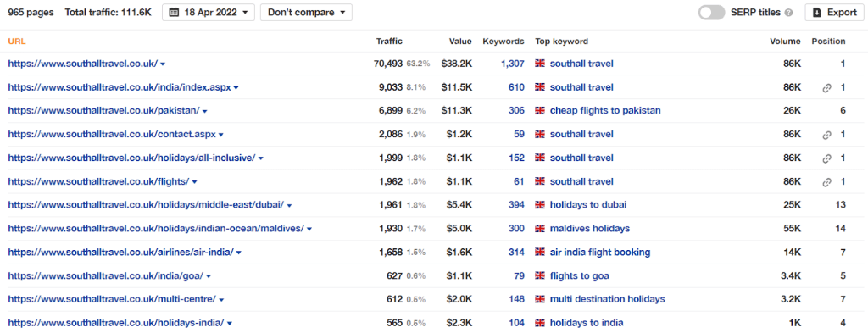Expand the caret beside holidays-india/ URL

pyautogui.click(x=229, y=324)
